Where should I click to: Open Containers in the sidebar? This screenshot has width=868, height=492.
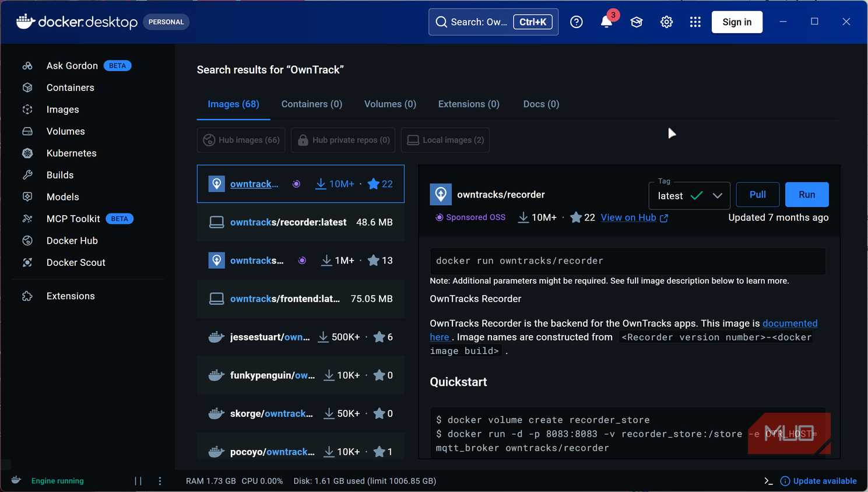point(70,87)
